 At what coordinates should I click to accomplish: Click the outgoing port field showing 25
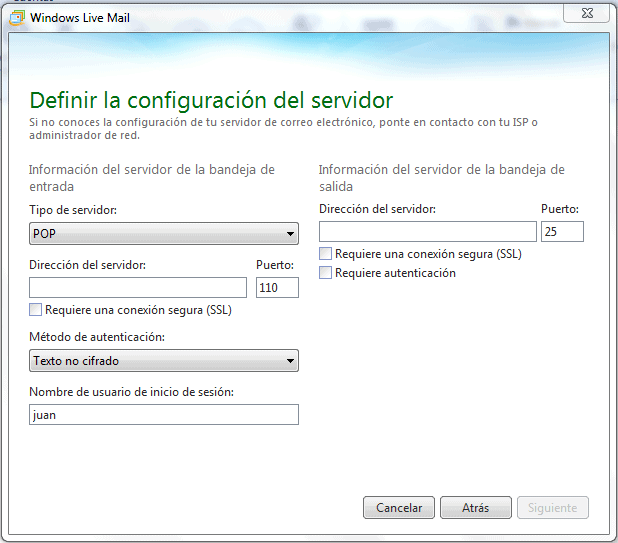[x=562, y=231]
